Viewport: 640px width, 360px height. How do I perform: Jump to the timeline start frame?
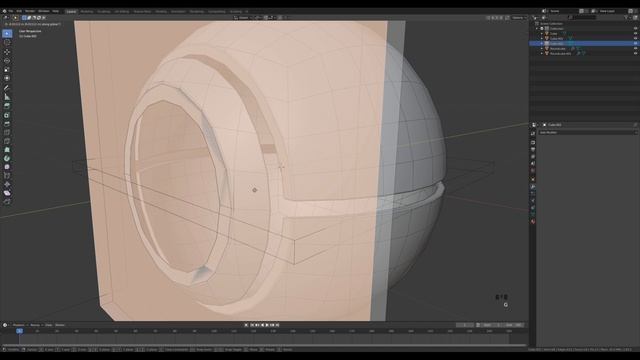(252, 325)
